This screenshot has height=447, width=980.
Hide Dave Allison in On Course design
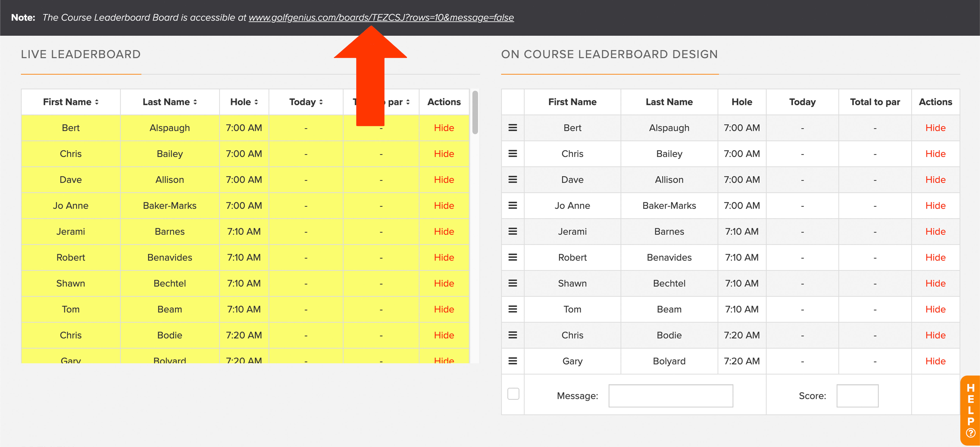click(x=936, y=180)
